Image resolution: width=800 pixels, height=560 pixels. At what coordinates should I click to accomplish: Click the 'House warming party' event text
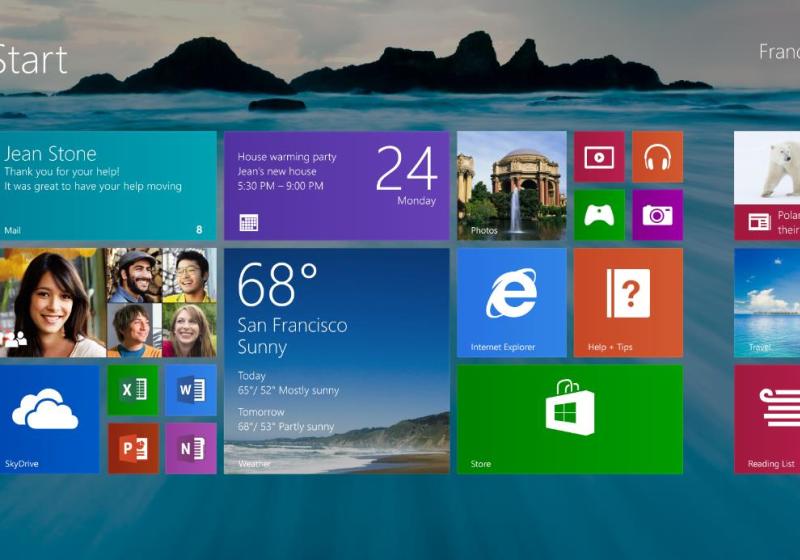[287, 157]
